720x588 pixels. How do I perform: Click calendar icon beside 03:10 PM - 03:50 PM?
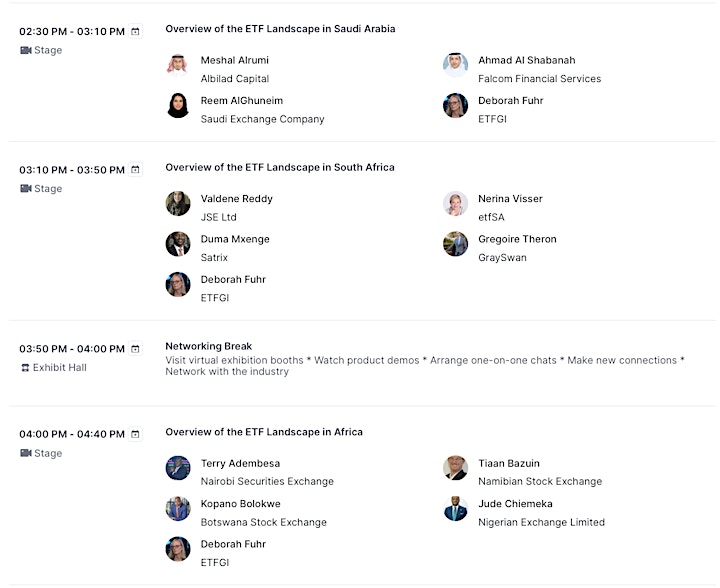click(x=135, y=170)
